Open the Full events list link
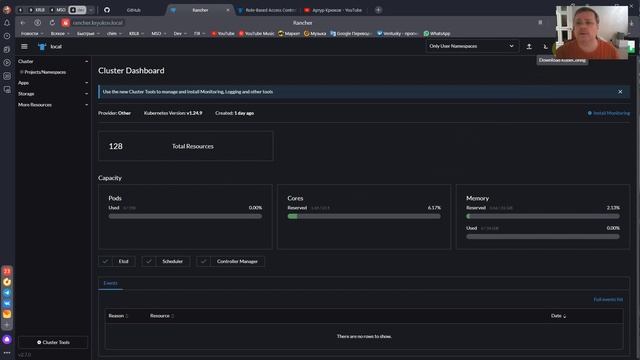640x360 pixels. pos(608,300)
